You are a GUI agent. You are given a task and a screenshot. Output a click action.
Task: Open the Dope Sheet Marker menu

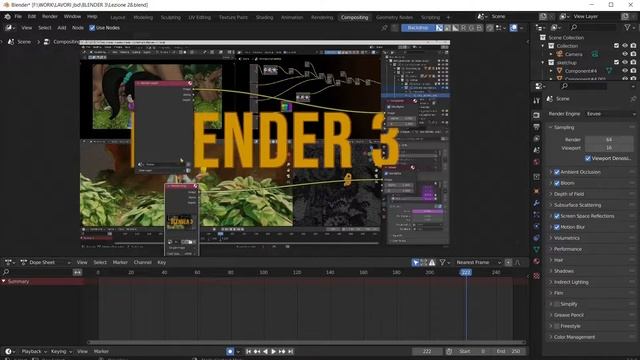click(120, 262)
